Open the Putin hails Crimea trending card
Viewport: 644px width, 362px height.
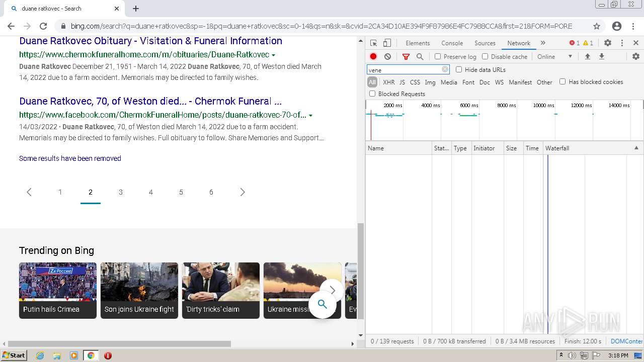[58, 291]
